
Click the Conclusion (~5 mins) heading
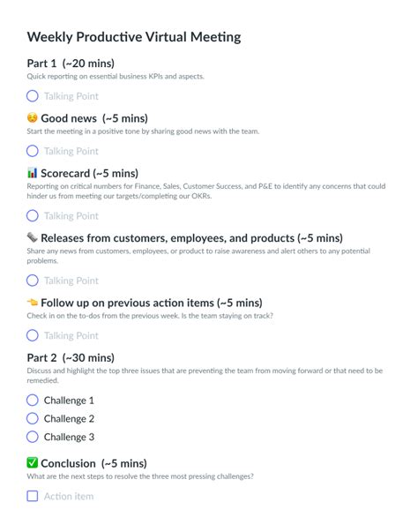tap(93, 463)
